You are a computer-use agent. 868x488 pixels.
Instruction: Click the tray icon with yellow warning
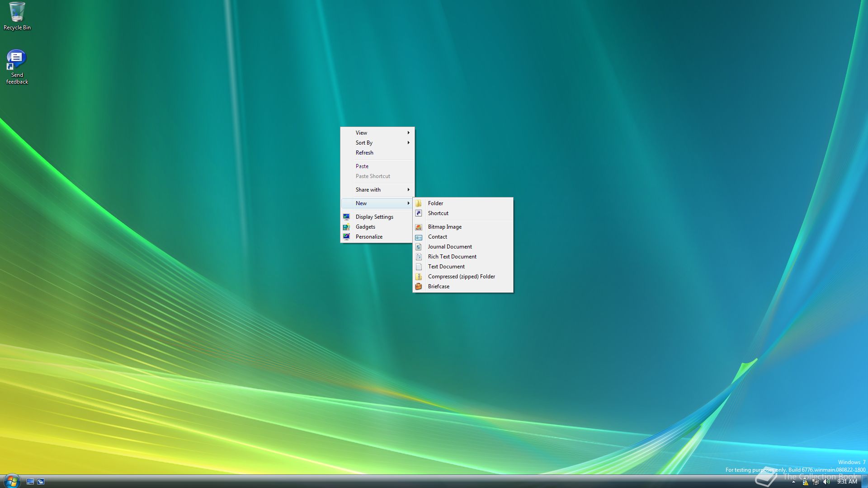pos(805,482)
